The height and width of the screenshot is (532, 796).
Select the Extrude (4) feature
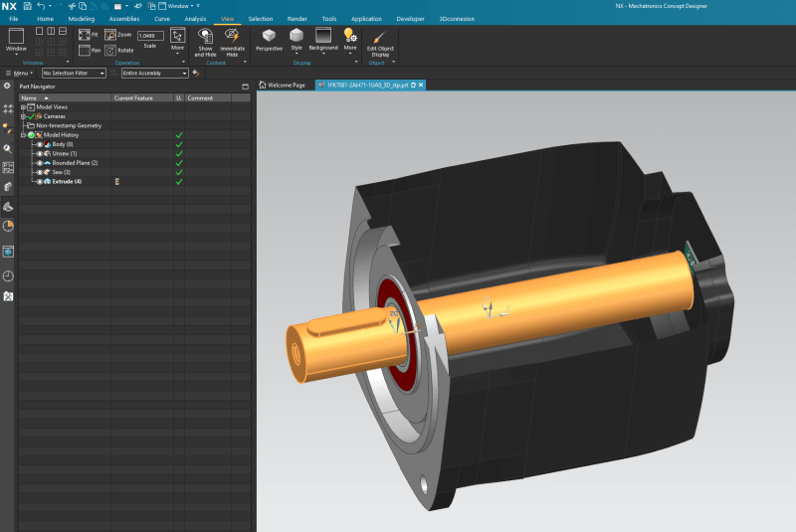pos(67,182)
